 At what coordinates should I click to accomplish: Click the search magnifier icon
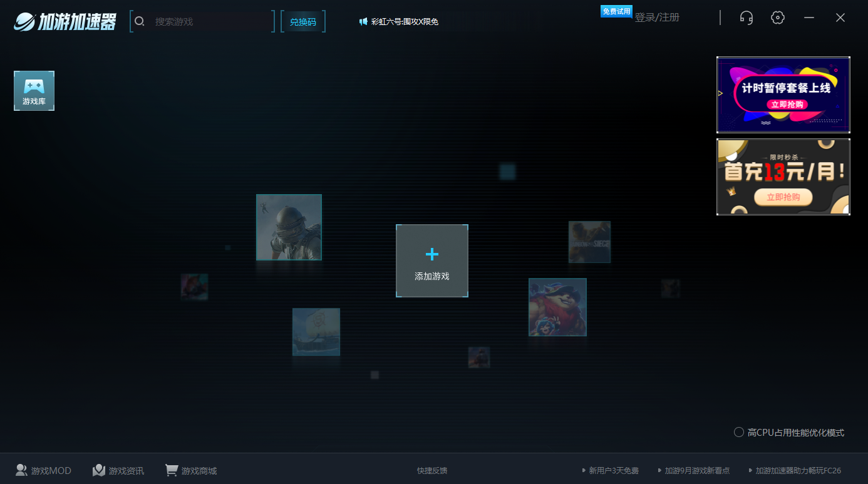tap(140, 21)
